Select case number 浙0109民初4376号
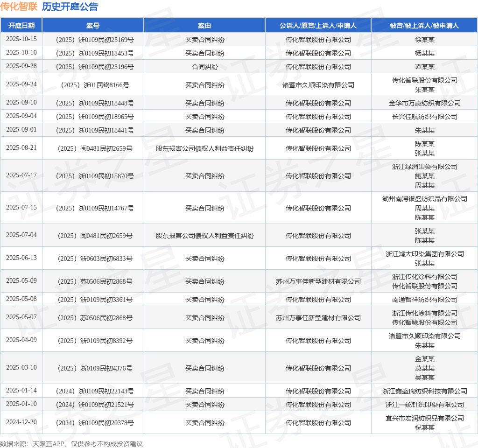This screenshot has width=478, height=448. point(95,368)
